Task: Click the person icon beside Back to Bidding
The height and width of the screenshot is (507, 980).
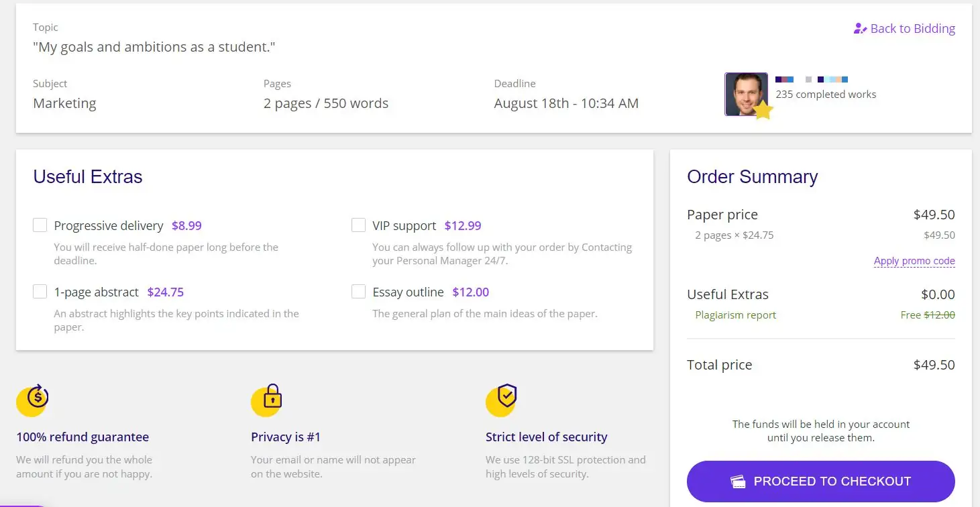Action: (859, 28)
